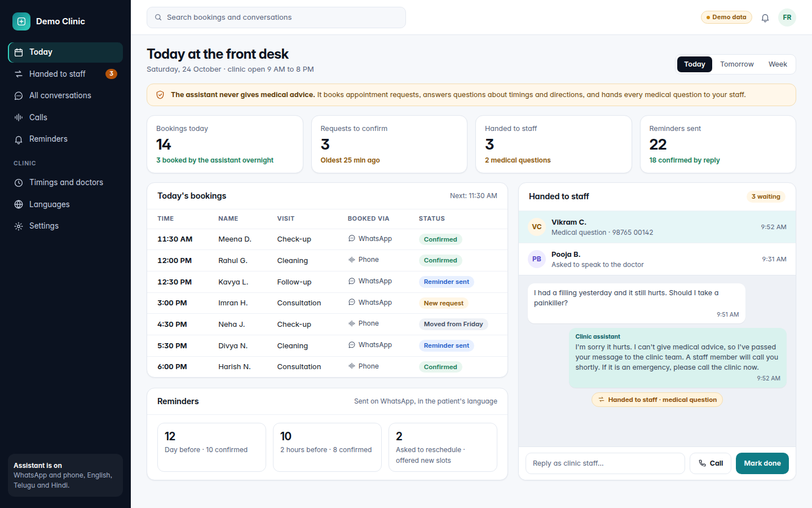The height and width of the screenshot is (508, 812).
Task: Open the FR user avatar
Action: [x=787, y=17]
